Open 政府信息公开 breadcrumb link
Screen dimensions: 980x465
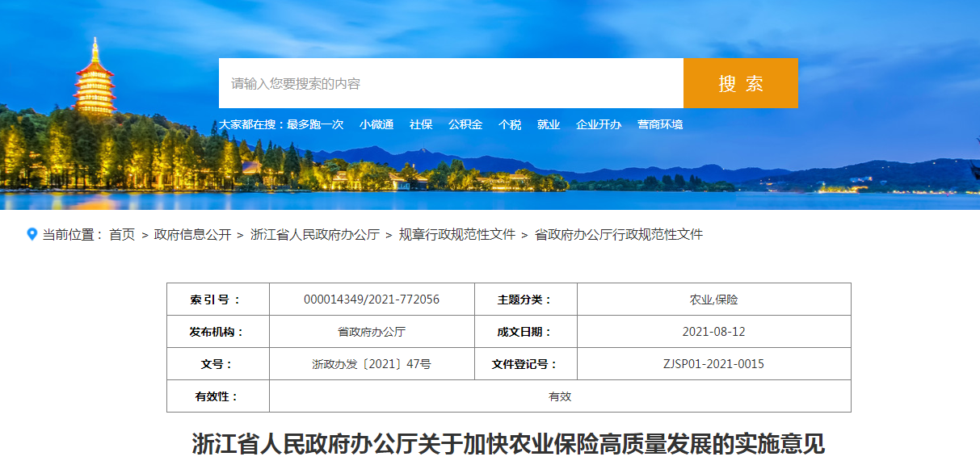click(192, 235)
